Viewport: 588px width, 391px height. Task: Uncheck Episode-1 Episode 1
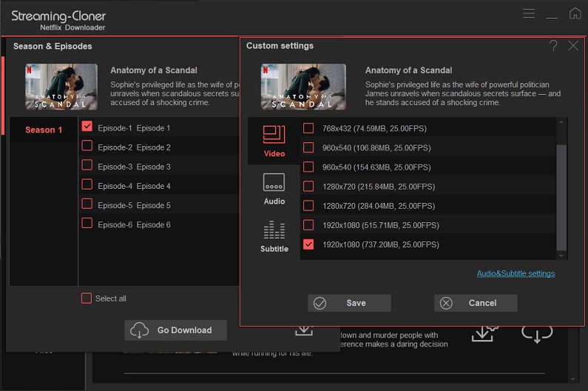(87, 126)
